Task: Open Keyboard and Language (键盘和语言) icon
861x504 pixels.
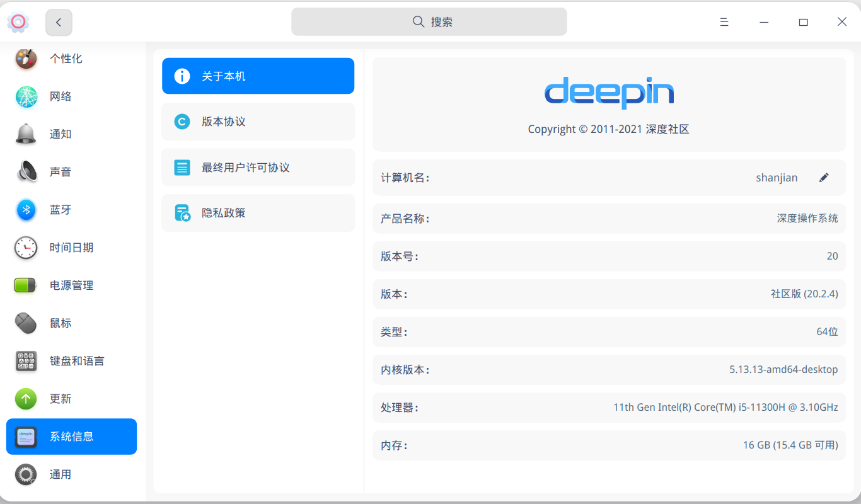Action: (26, 361)
